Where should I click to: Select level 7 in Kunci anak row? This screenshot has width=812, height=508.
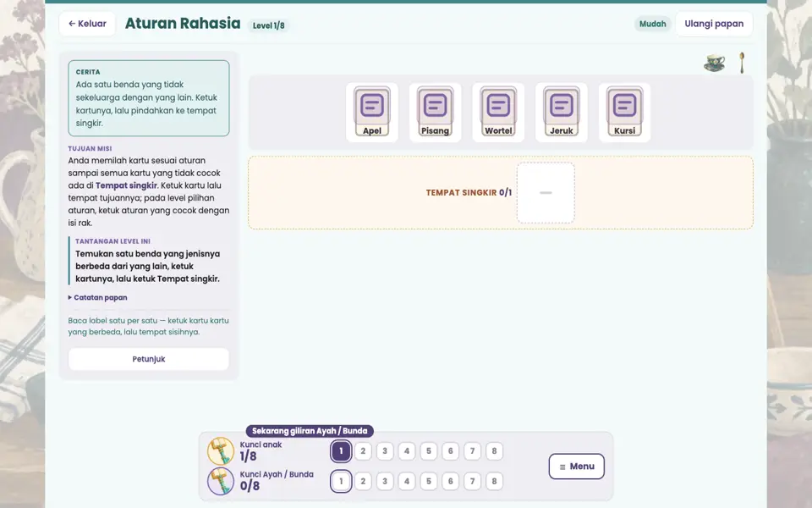(x=472, y=451)
